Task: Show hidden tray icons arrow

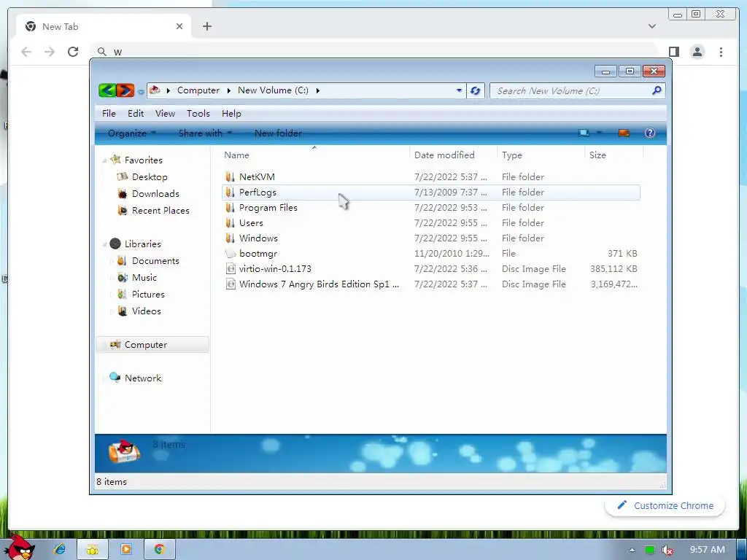Action: pos(632,550)
